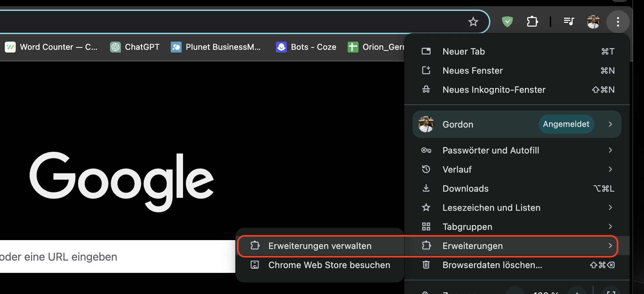Click the chevron on the Gordon row

click(610, 124)
